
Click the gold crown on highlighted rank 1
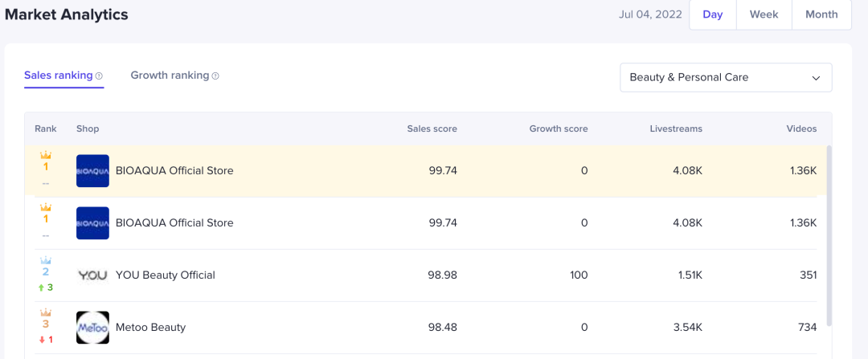(46, 154)
